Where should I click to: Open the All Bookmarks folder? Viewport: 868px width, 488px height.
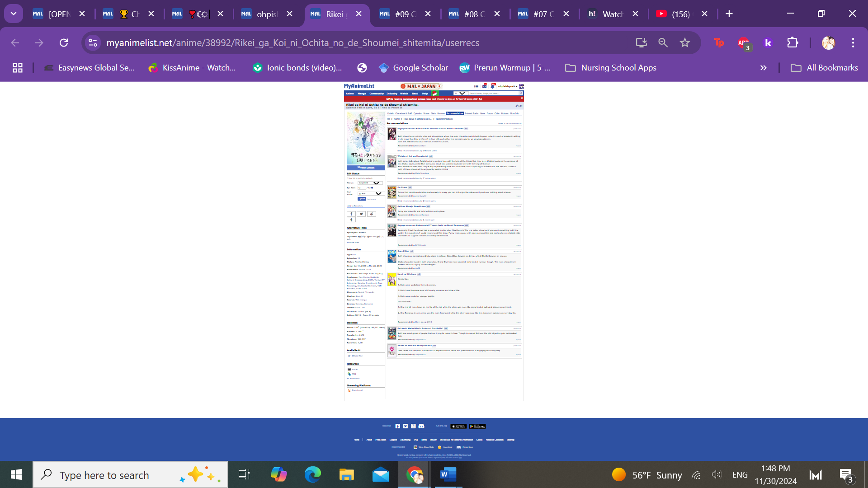[x=824, y=68]
